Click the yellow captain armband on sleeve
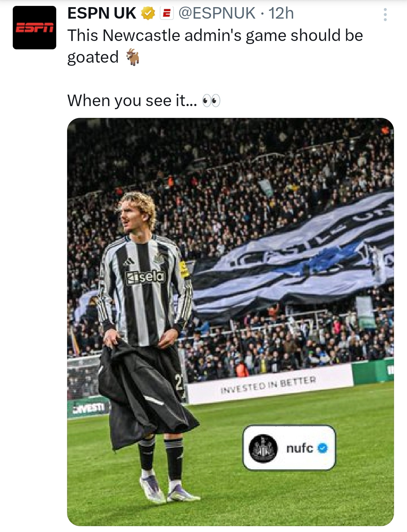The height and width of the screenshot is (532, 407). 184,269
